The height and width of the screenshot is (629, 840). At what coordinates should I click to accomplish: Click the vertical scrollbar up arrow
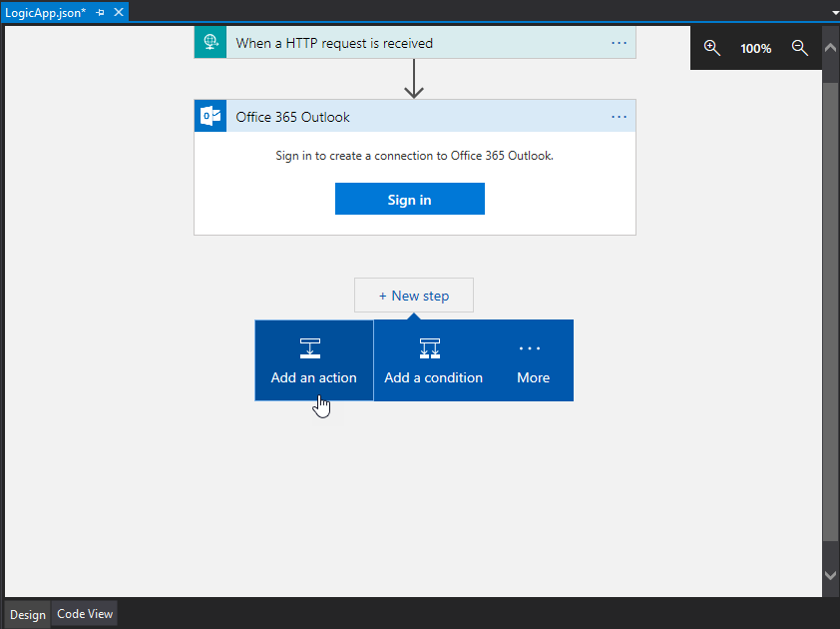[x=831, y=47]
